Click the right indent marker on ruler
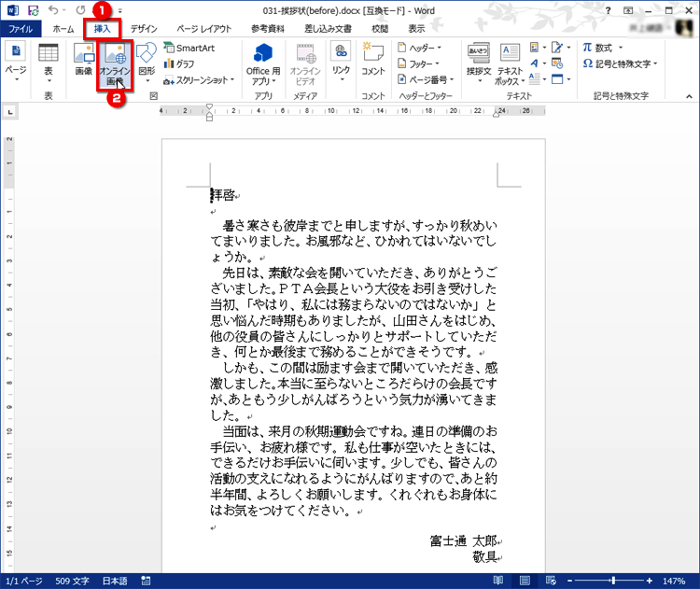Screen dimensions: 700x589 tap(496, 114)
